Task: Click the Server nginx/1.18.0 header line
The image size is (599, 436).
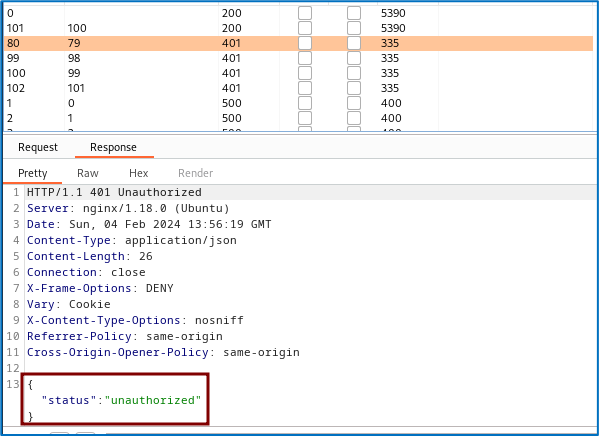Action: pyautogui.click(x=128, y=208)
